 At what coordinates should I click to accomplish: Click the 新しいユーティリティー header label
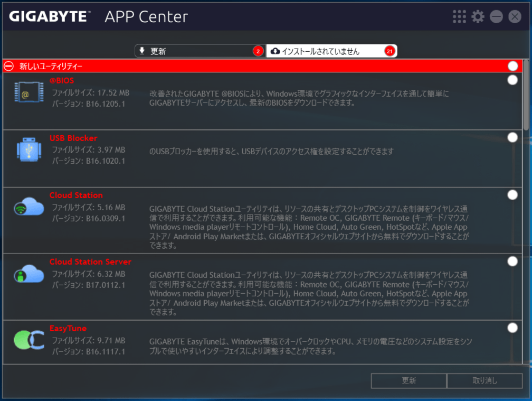pyautogui.click(x=51, y=66)
